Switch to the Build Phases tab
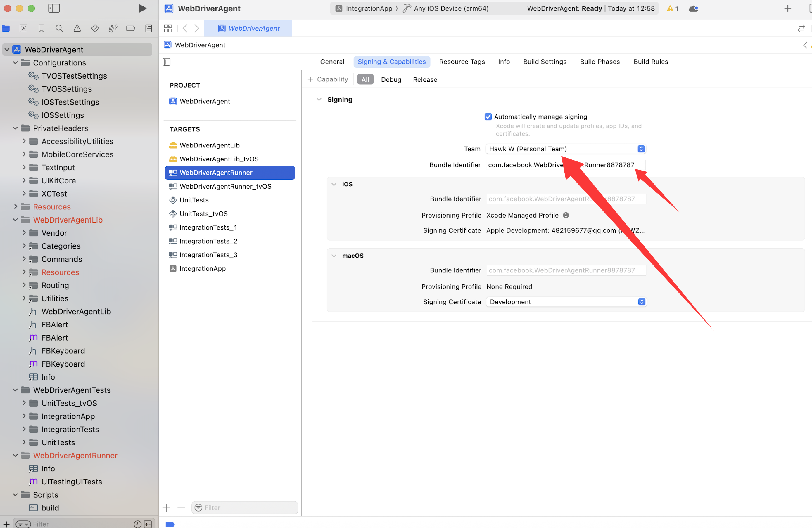812x528 pixels. pos(600,62)
